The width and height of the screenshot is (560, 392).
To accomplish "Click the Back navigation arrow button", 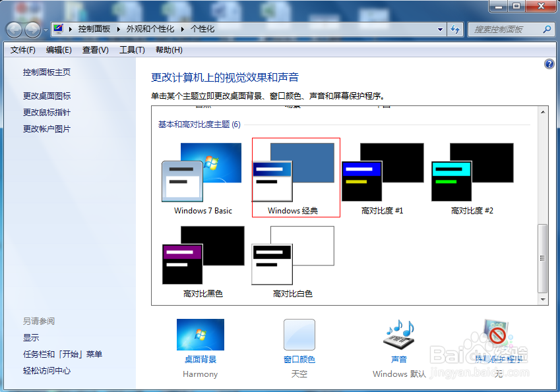I will [15, 30].
